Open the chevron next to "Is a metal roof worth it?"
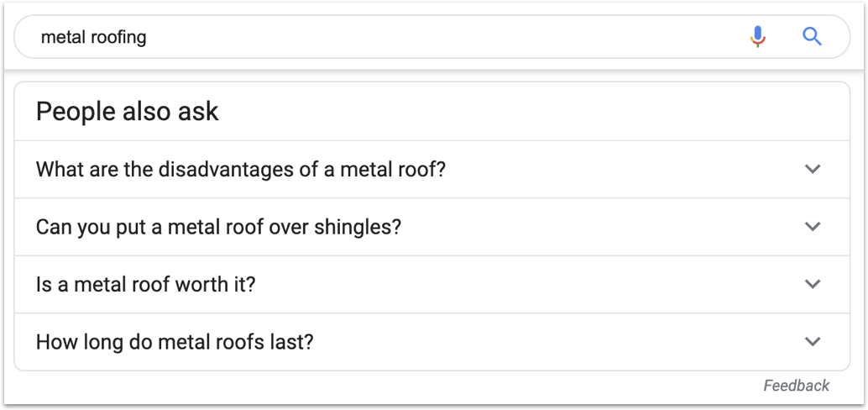 (x=812, y=284)
